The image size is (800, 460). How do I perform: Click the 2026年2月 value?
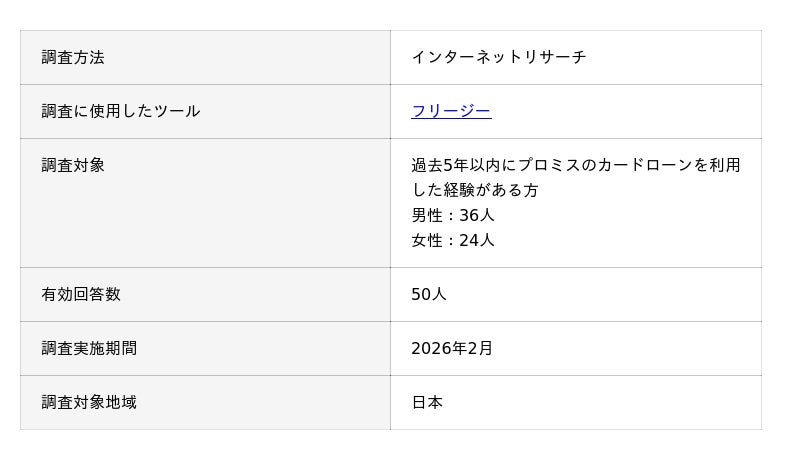[x=452, y=348]
